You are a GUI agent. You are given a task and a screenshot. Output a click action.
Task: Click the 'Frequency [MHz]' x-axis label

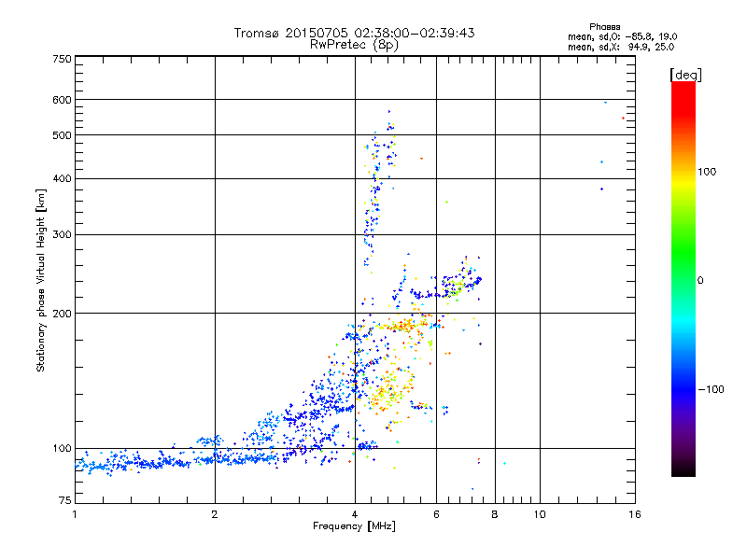(x=354, y=526)
